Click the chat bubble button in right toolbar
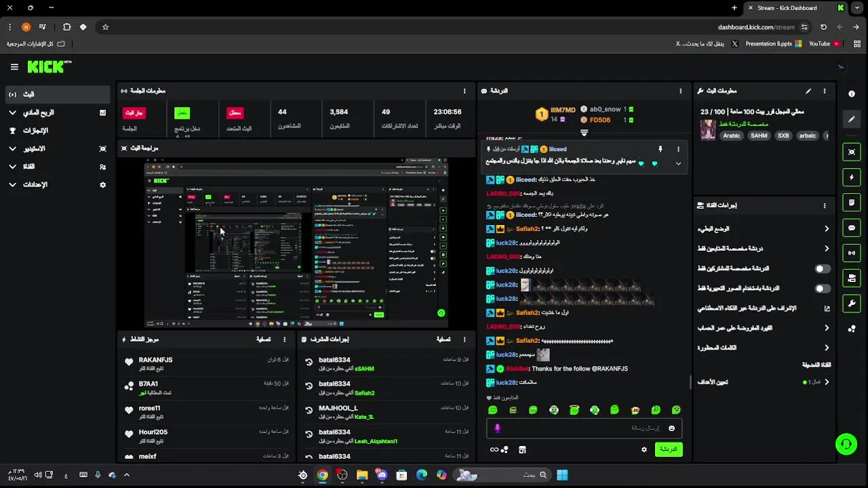This screenshot has width=868, height=488. [x=852, y=228]
